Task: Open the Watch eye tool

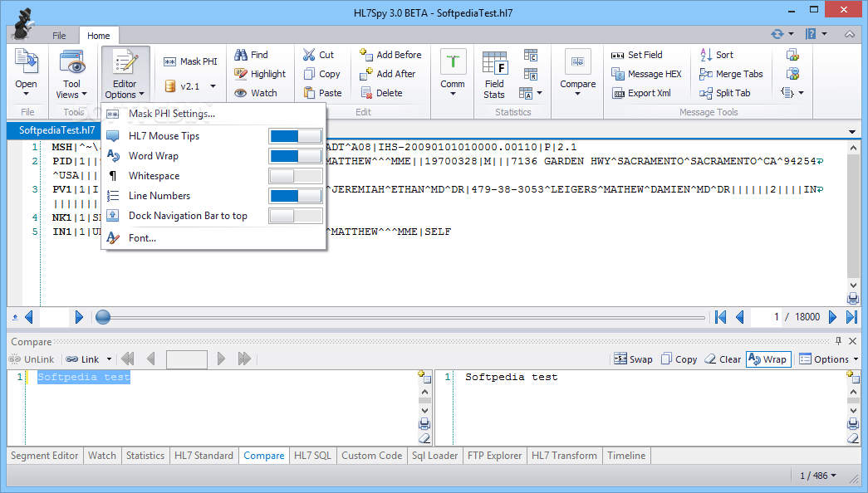Action: point(255,93)
